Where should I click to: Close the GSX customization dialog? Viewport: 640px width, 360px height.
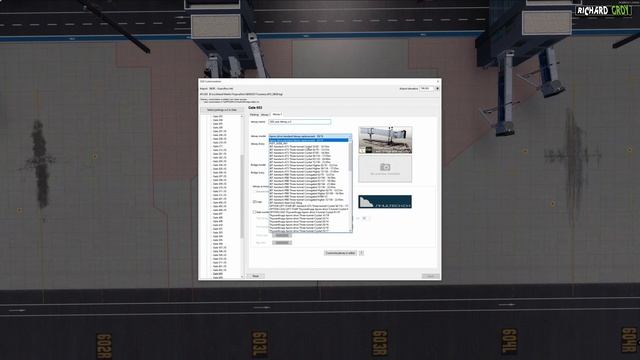tap(438, 82)
